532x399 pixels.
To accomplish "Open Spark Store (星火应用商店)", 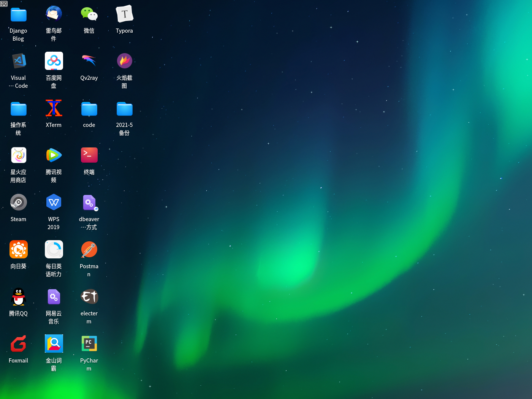I will 18,155.
